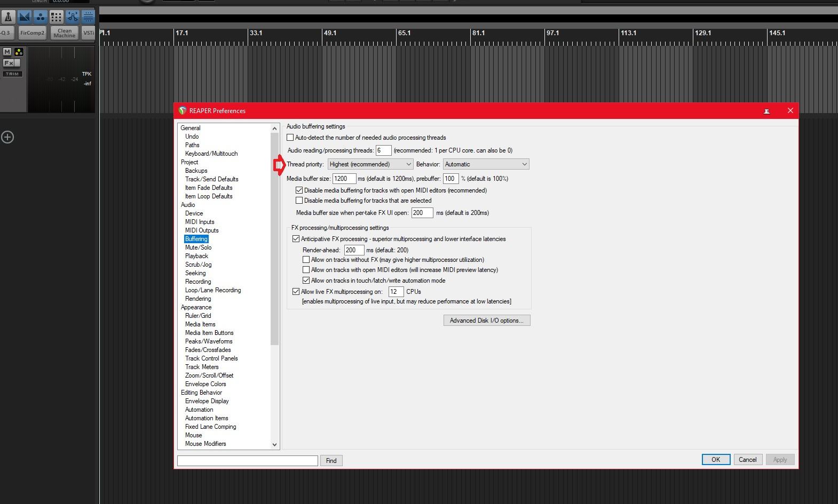This screenshot has width=838, height=504.
Task: Open the Rendering preferences page
Action: point(198,299)
